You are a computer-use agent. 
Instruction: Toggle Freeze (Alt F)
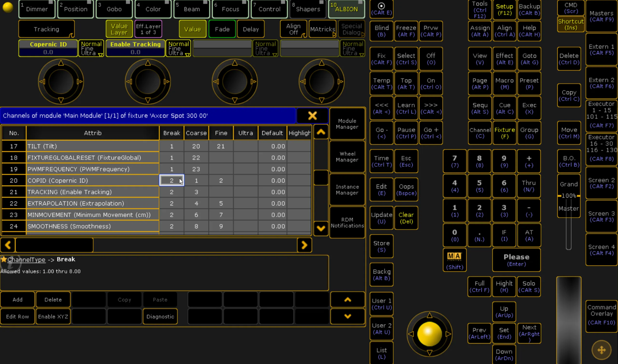click(406, 31)
